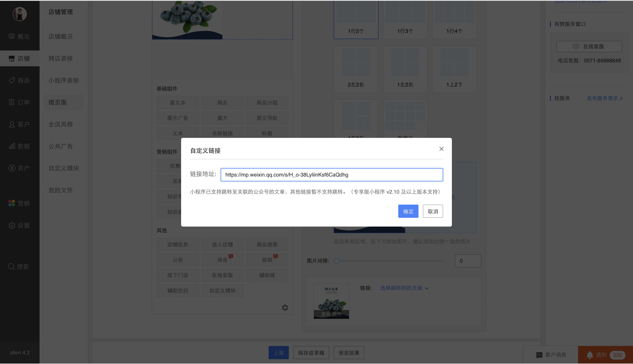Select the 1行2个 layout template

click(x=356, y=20)
